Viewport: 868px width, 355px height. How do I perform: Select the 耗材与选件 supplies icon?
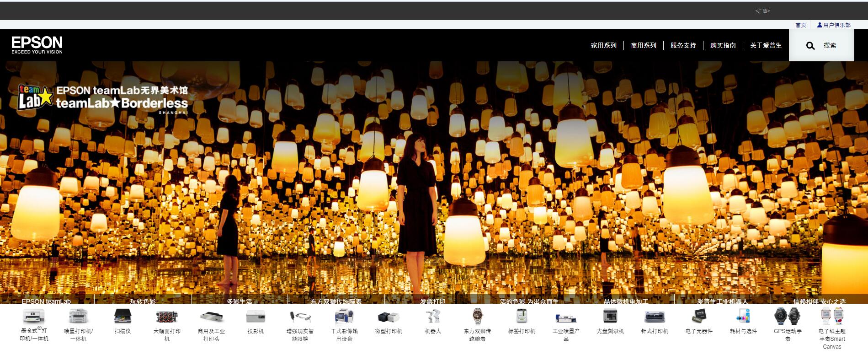[x=743, y=316]
